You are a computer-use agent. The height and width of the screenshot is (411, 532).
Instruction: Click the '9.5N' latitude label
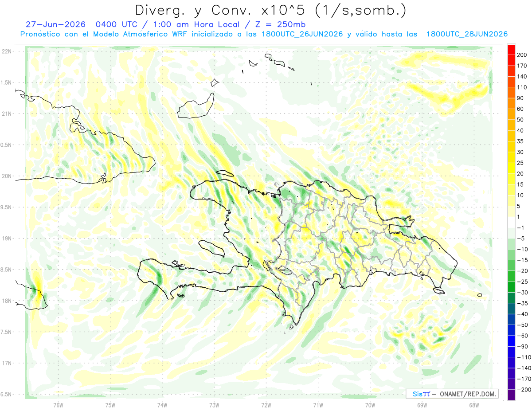(x=7, y=207)
